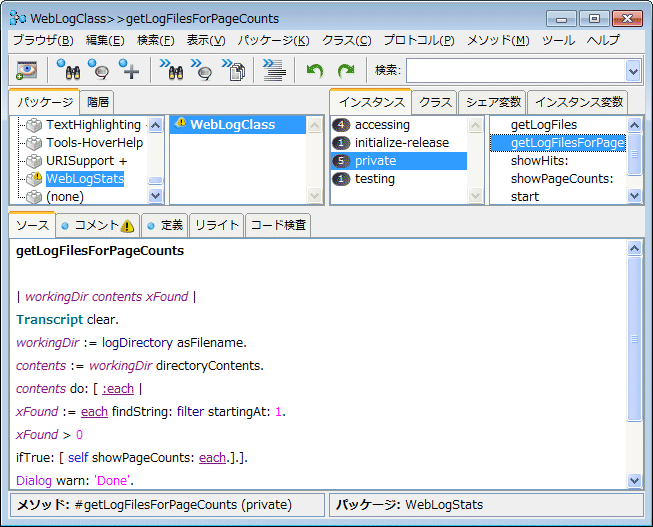Click the green undo arrow
Image resolution: width=653 pixels, height=527 pixels.
(x=315, y=70)
